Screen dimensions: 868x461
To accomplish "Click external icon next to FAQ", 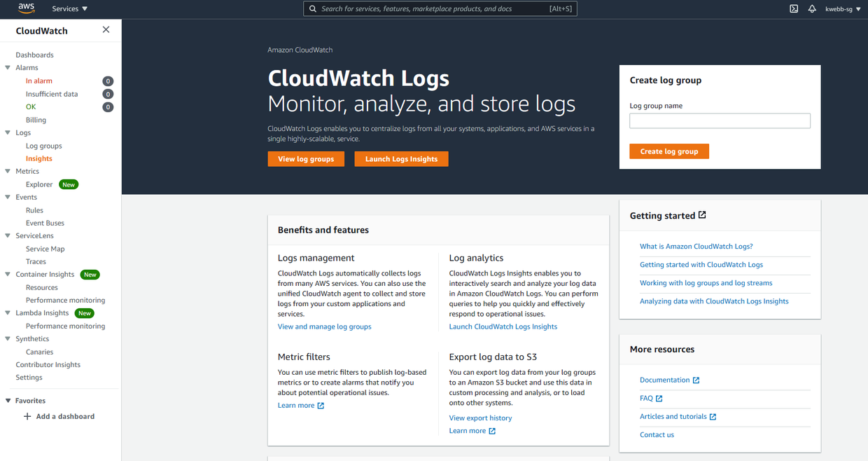I will click(x=659, y=399).
